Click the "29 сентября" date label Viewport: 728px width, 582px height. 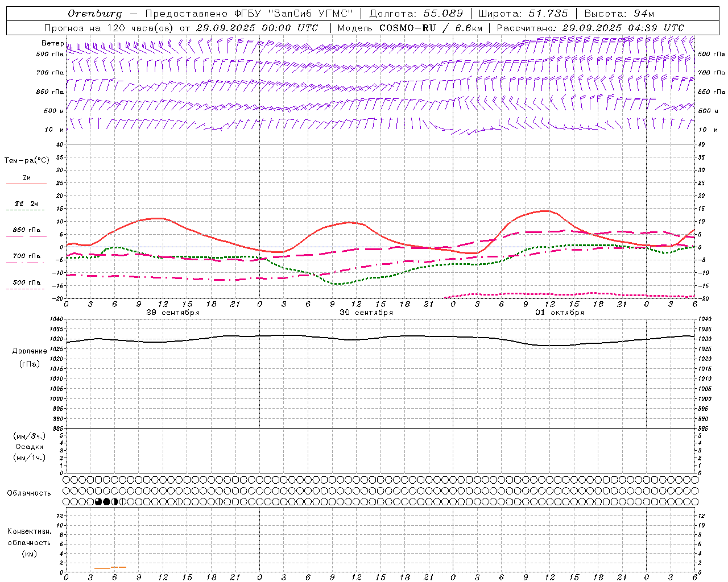point(173,313)
